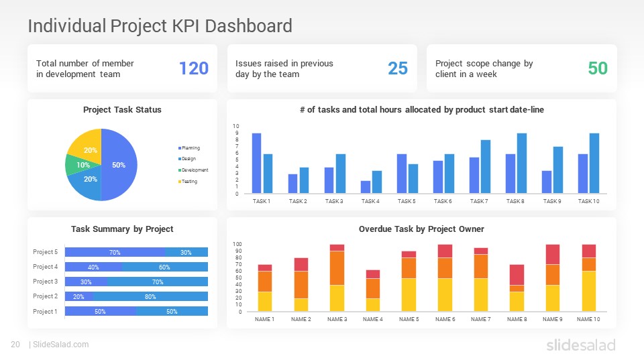Image resolution: width=644 pixels, height=362 pixels.
Task: Click the Overdue Task by Project Owner title
Action: coord(421,229)
